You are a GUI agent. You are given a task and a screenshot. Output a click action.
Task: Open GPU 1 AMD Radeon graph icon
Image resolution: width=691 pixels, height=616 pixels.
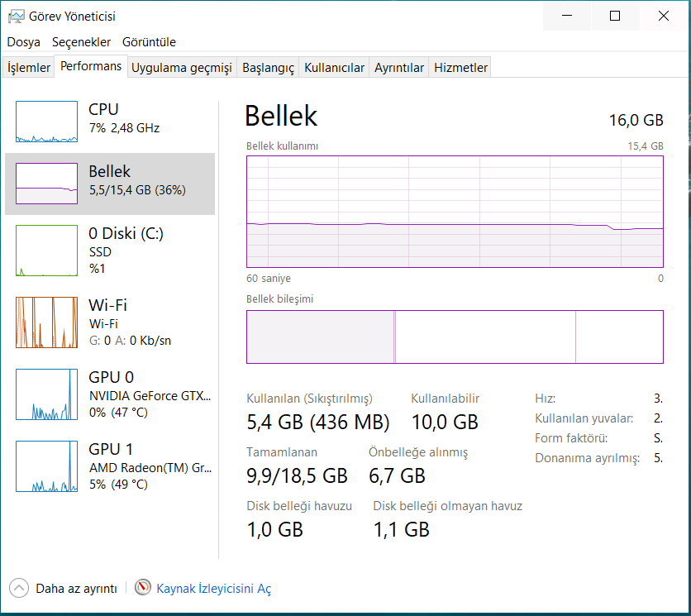pyautogui.click(x=46, y=466)
